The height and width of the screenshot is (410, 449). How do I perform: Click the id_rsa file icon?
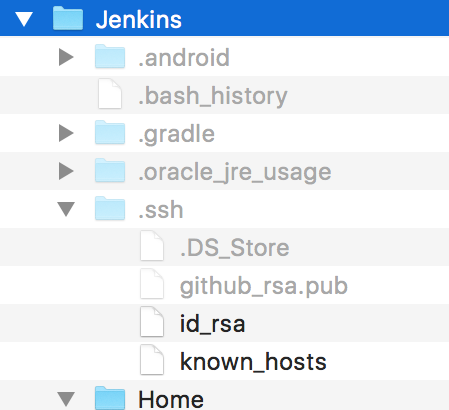(152, 322)
